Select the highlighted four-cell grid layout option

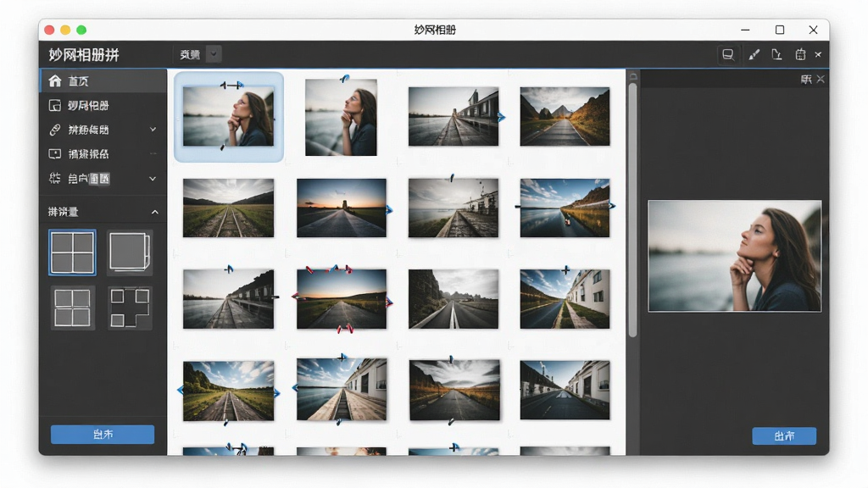pos(72,252)
